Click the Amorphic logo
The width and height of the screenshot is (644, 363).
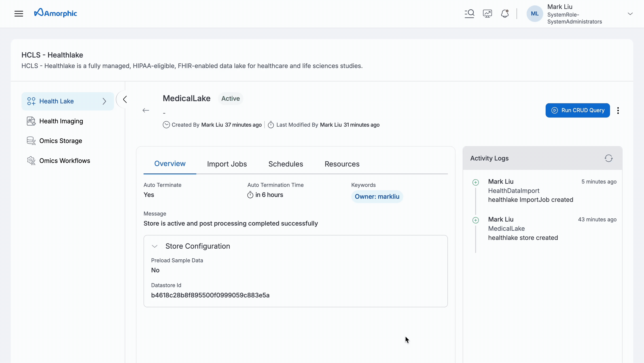click(x=55, y=13)
